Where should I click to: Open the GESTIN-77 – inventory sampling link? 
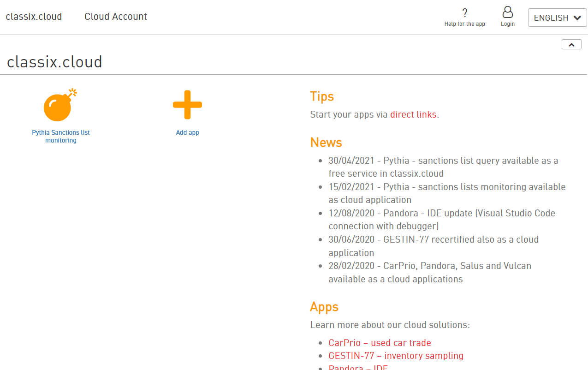pyautogui.click(x=396, y=356)
